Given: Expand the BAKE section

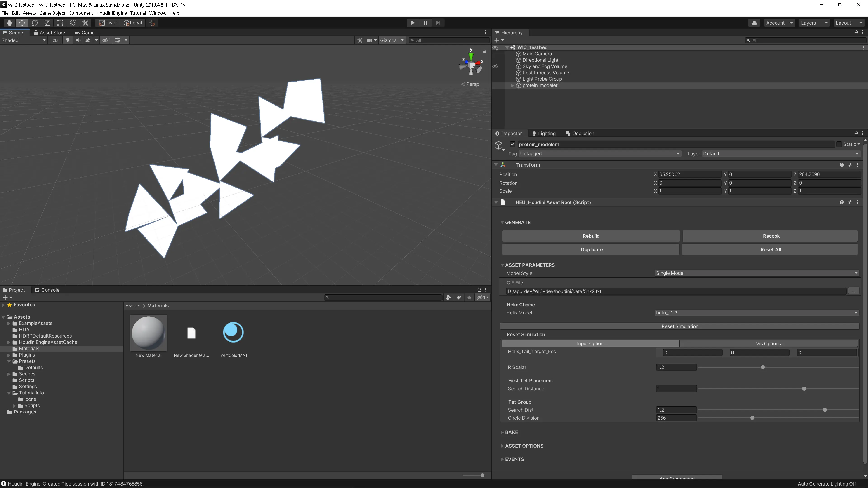Looking at the screenshot, I should tap(502, 432).
